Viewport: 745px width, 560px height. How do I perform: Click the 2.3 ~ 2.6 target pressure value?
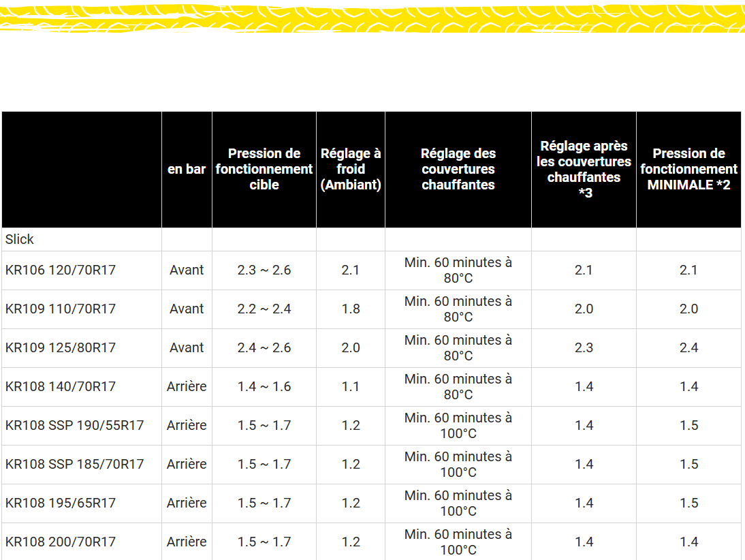click(264, 270)
